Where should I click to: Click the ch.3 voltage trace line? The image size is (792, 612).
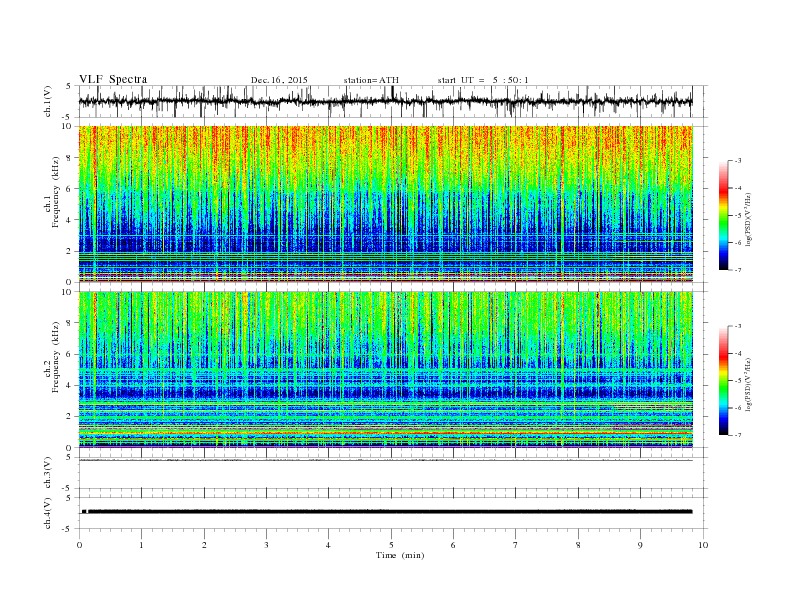[x=385, y=460]
